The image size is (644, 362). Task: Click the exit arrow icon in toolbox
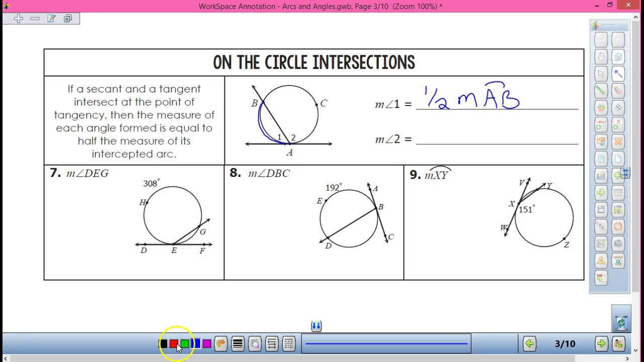click(601, 278)
